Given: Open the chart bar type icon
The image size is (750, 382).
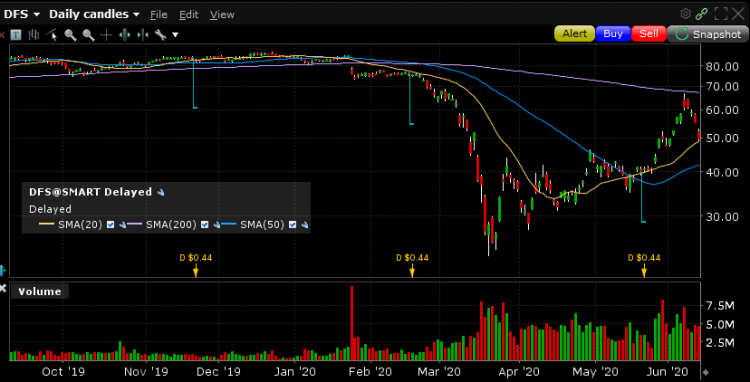Looking at the screenshot, I should (x=33, y=34).
